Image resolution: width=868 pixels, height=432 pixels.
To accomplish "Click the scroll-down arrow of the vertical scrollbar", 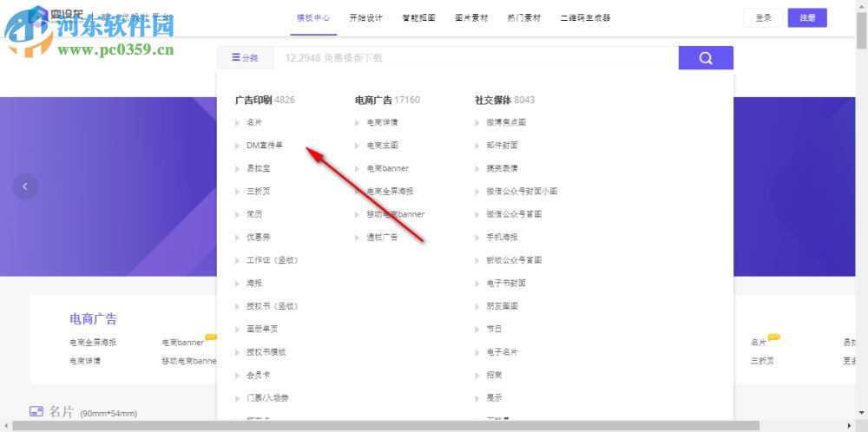I will click(862, 412).
